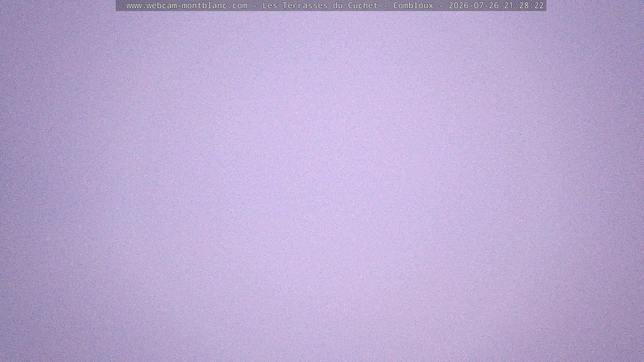Click the timestamp 21:28:22
Viewport: 644px width, 362px height.
point(524,6)
